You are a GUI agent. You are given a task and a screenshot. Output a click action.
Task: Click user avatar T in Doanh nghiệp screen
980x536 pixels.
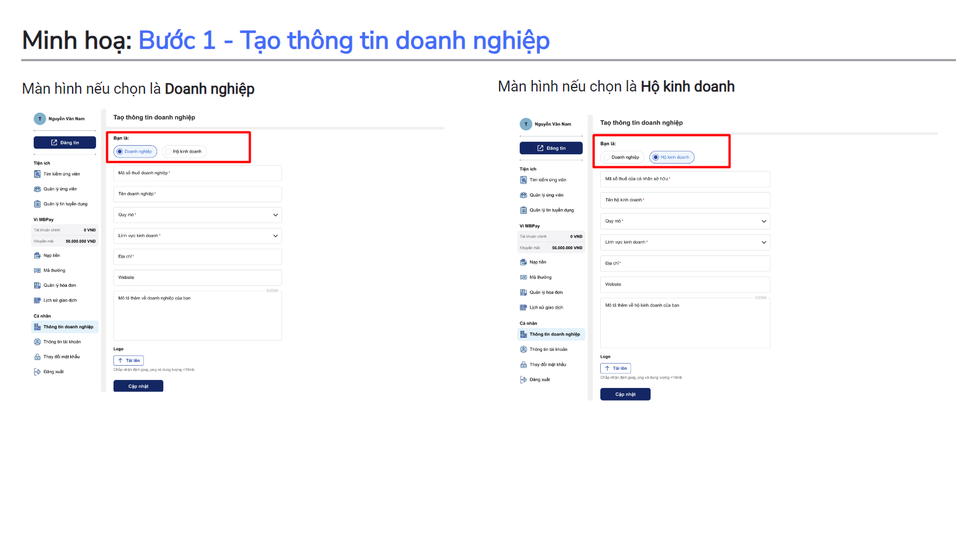coord(40,119)
